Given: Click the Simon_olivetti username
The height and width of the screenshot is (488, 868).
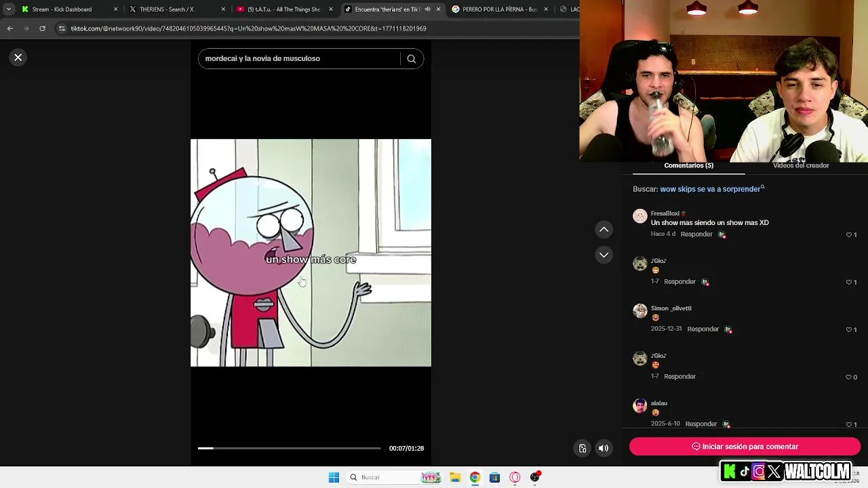Looking at the screenshot, I should point(671,308).
